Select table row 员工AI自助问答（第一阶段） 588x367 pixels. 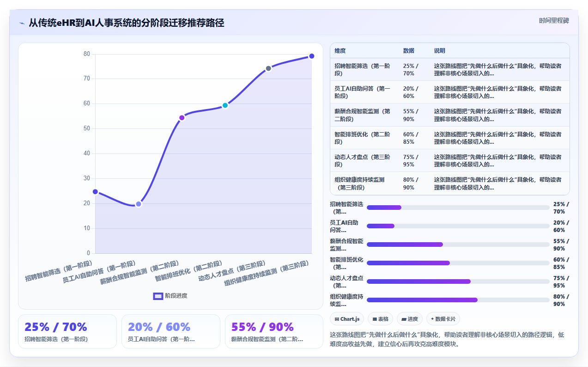click(450, 92)
